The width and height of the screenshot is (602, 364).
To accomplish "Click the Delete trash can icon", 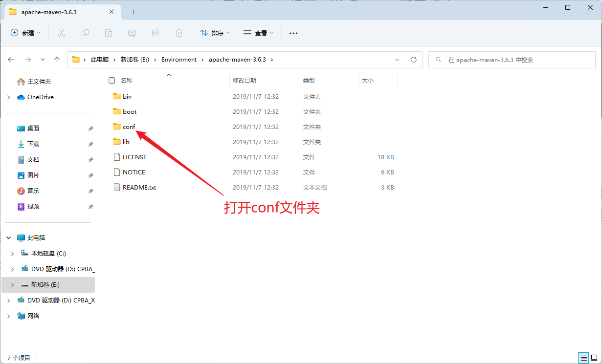I will pyautogui.click(x=179, y=33).
